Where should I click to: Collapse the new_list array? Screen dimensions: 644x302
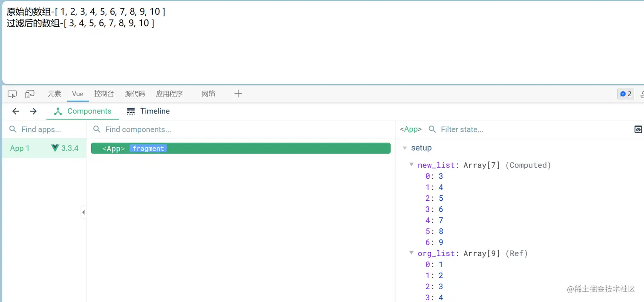411,164
